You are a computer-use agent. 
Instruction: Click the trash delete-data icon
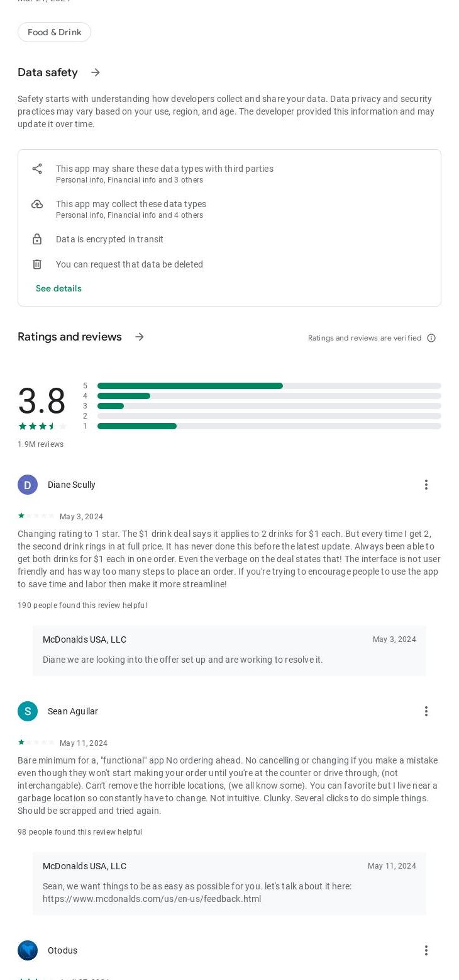pos(37,264)
